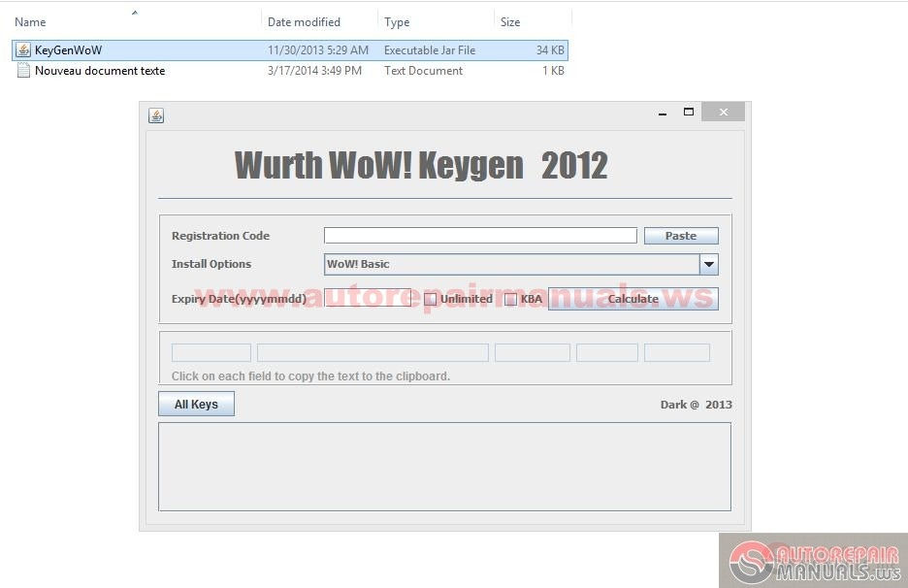Click the large All Keys output text area
Screen dimensions: 908x588
(444, 467)
